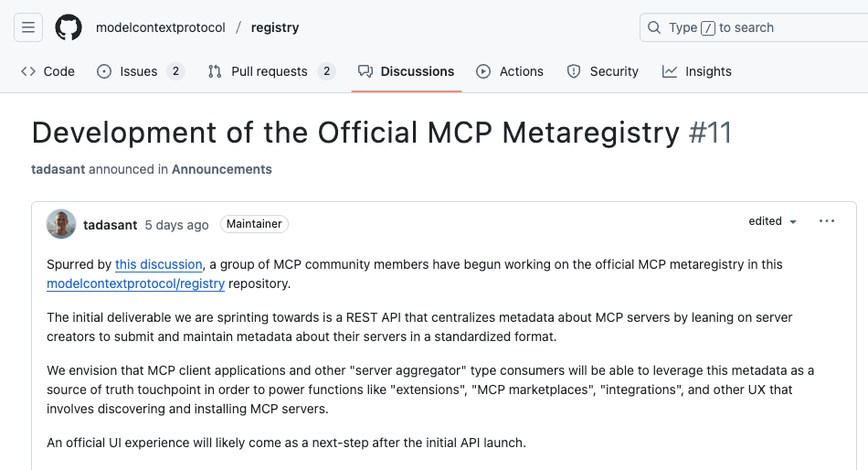Image resolution: width=868 pixels, height=470 pixels.
Task: Open the Security tab
Action: point(602,71)
